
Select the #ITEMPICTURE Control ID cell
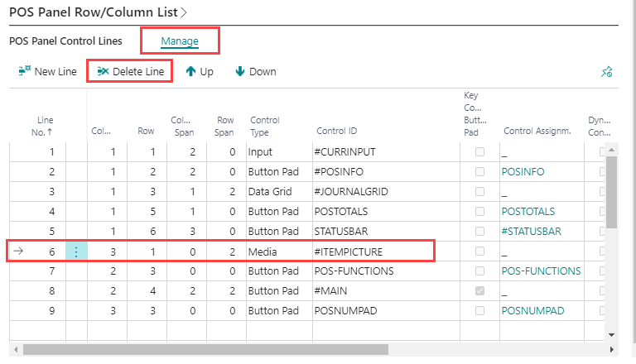pos(349,251)
